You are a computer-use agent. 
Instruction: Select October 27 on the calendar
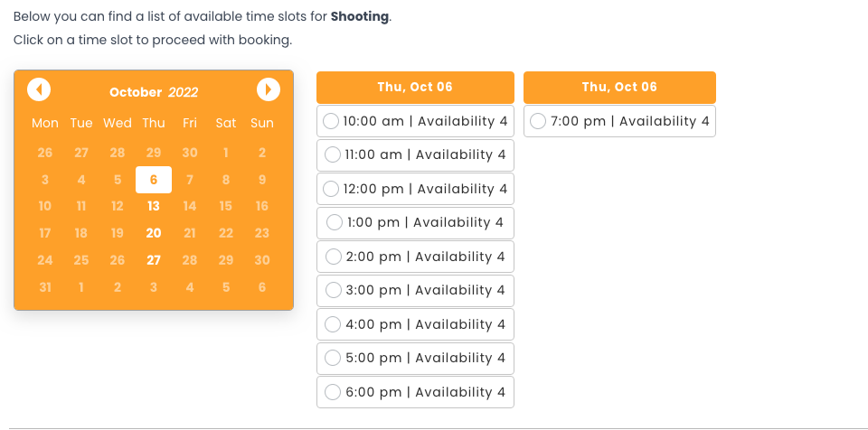click(154, 260)
